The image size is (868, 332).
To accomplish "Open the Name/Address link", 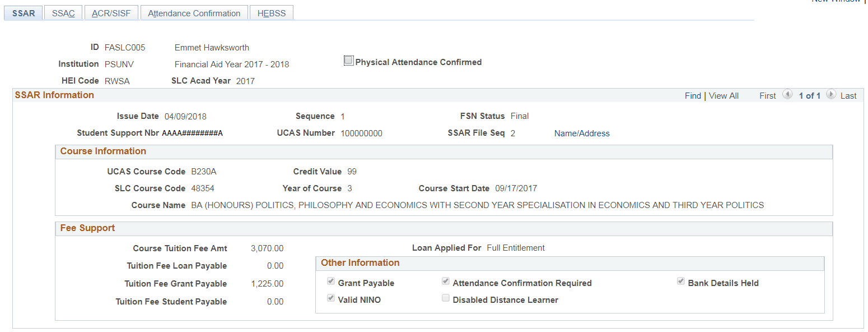I will pyautogui.click(x=582, y=133).
